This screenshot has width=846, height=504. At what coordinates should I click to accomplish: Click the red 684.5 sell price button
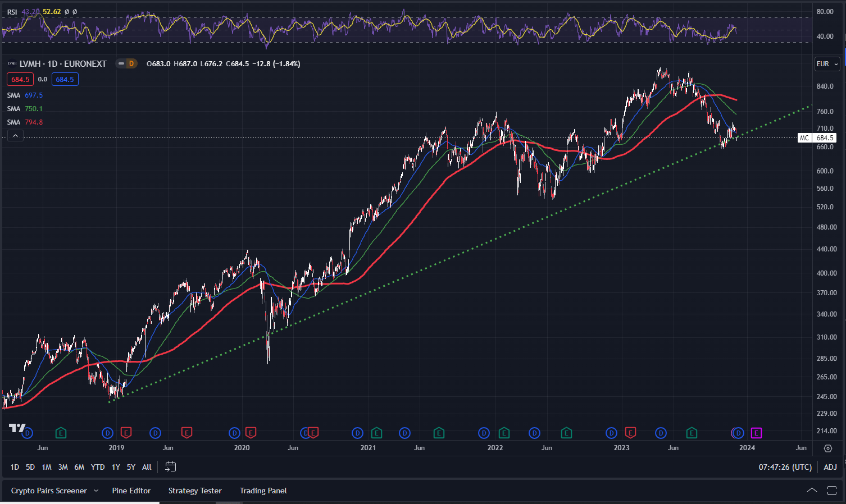tap(20, 80)
